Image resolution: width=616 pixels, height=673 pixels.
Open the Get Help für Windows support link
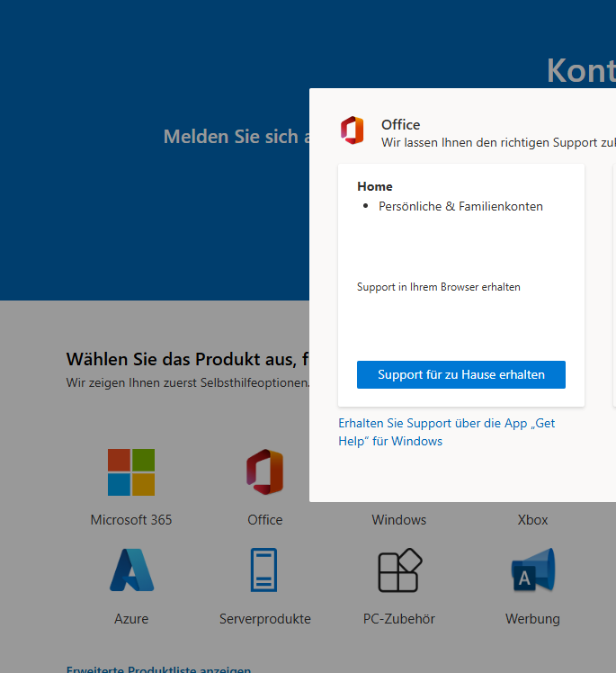(447, 432)
